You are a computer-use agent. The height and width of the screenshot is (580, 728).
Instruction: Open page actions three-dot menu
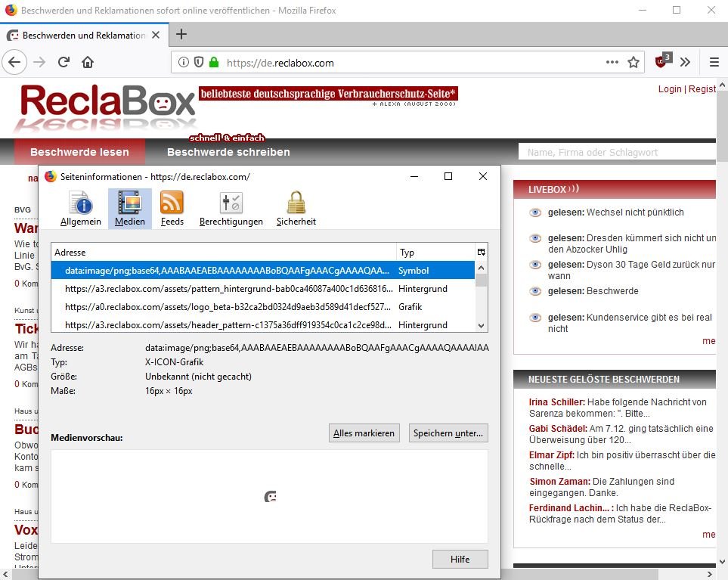tap(612, 62)
